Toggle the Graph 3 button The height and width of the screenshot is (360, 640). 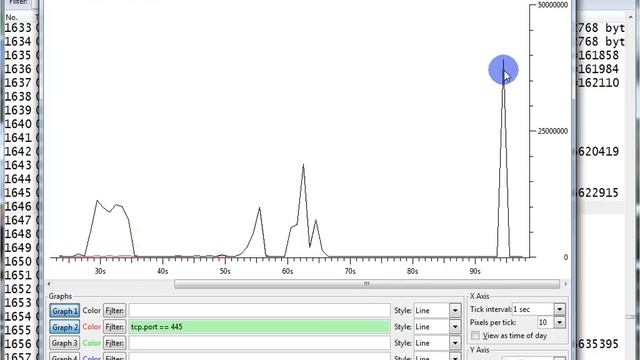click(x=64, y=343)
